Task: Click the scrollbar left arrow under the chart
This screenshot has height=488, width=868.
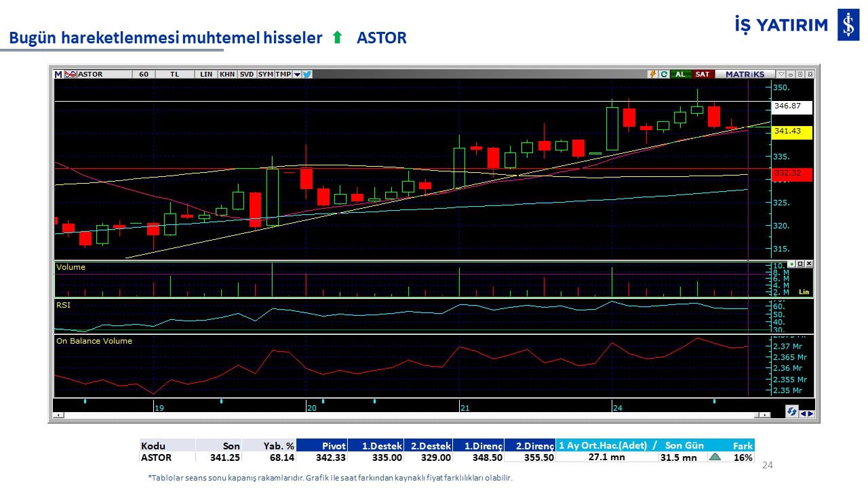Action: pos(59,415)
